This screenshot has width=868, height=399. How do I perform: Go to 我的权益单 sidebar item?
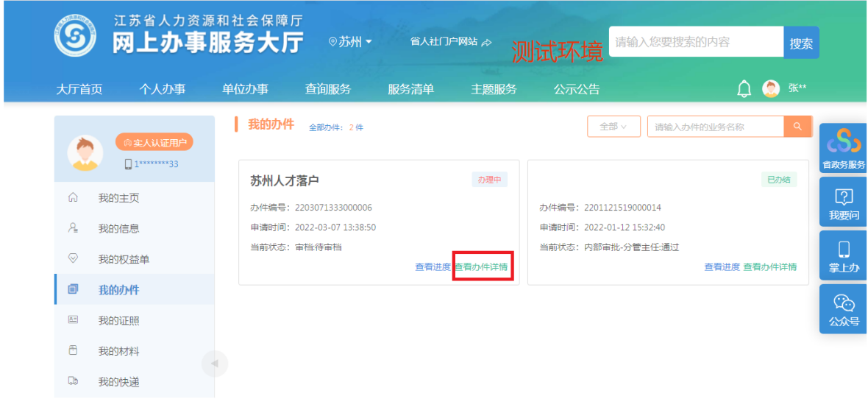(124, 259)
